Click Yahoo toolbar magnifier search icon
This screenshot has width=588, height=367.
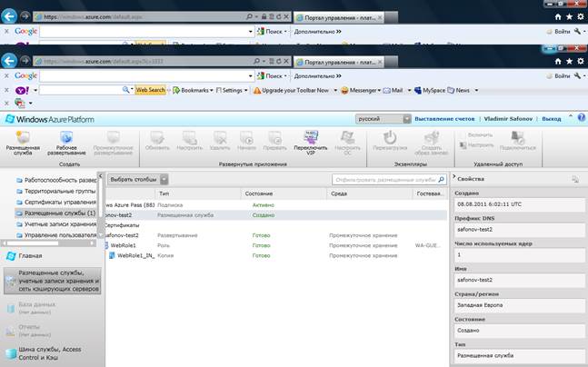(125, 90)
